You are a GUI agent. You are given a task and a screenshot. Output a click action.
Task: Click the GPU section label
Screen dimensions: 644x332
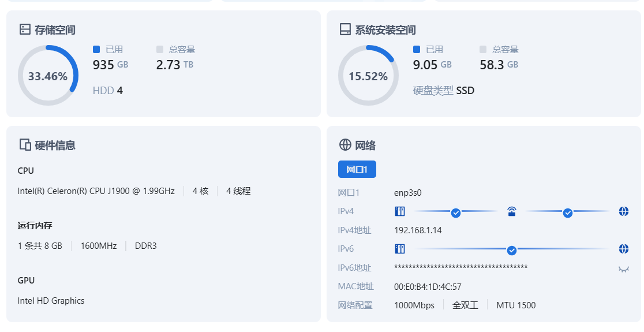point(26,280)
